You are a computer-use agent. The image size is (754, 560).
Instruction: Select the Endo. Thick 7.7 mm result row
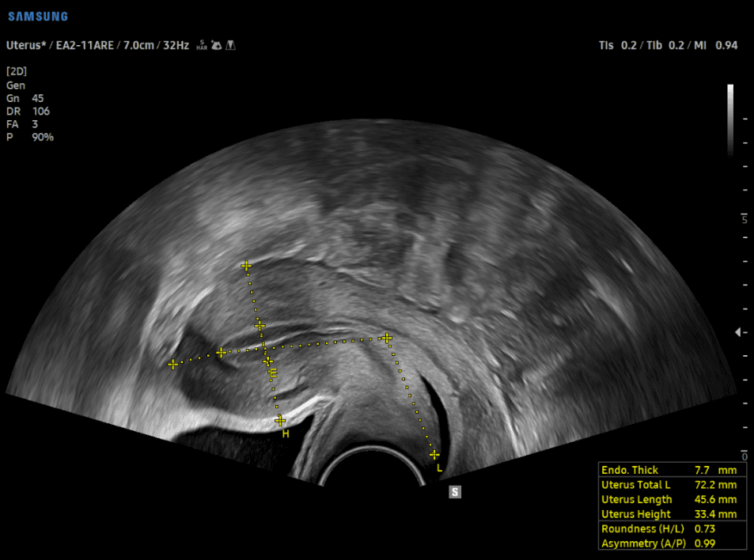click(x=673, y=470)
